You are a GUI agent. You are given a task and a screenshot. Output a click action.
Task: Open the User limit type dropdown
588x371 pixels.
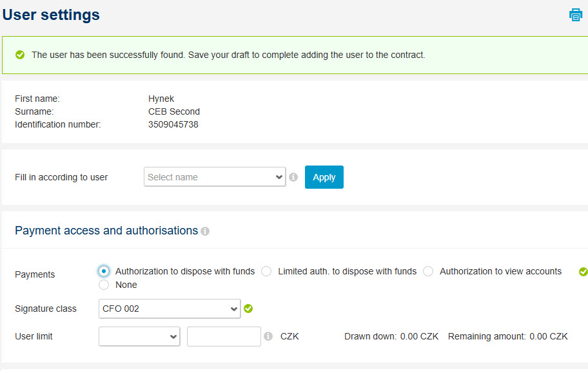[139, 336]
